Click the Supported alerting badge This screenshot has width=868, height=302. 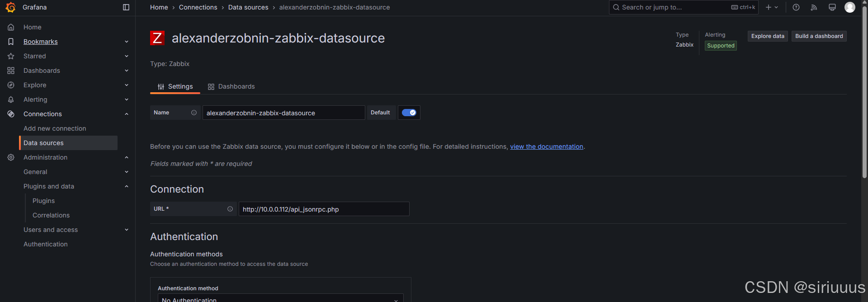[x=721, y=46]
